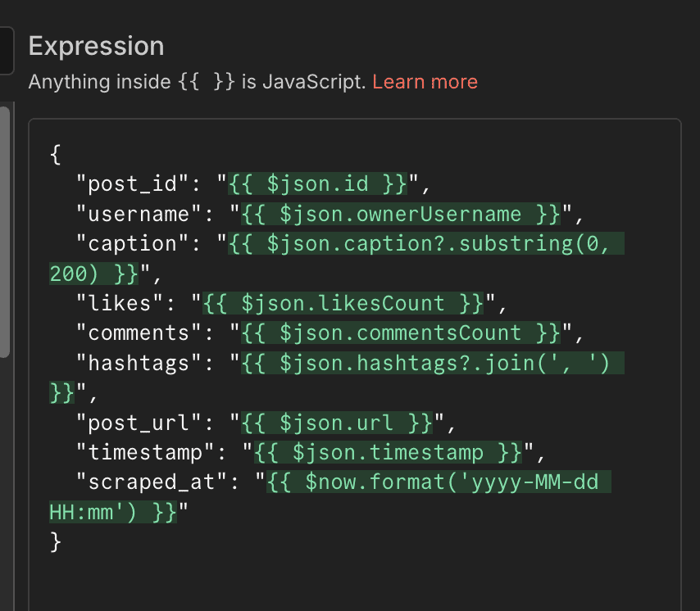This screenshot has width=700, height=611.
Task: Click the $json.commentsCount expression
Action: coord(400,333)
